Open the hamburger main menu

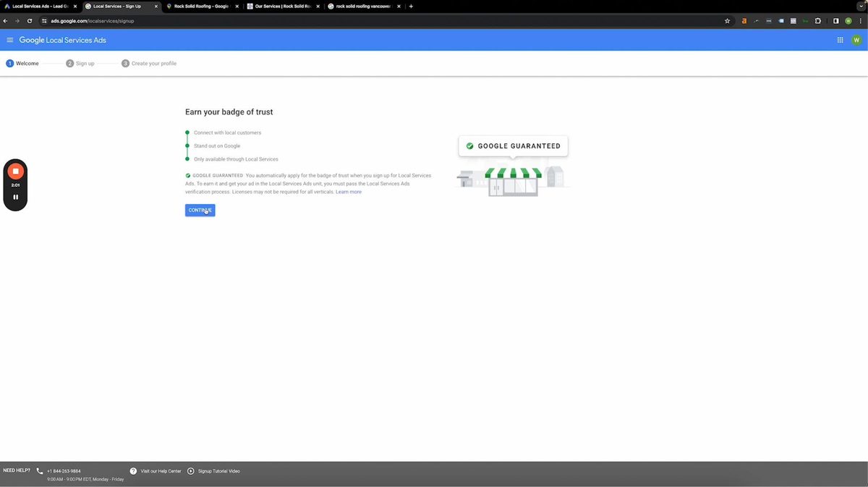[10, 40]
